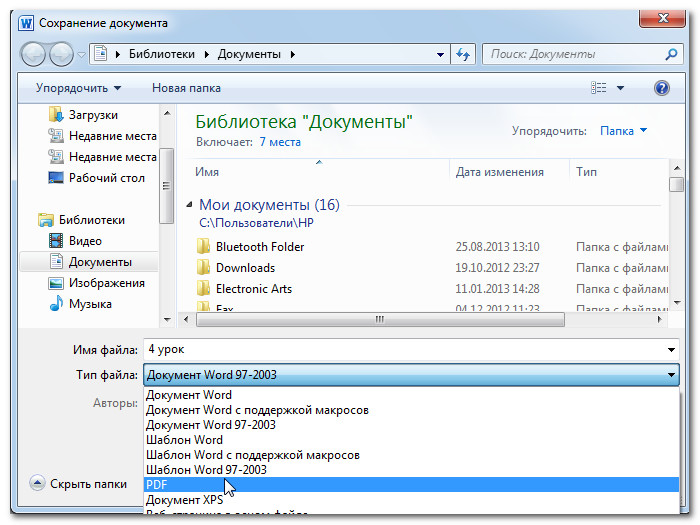Click the Word icon in the title bar
This screenshot has width=700, height=525.
click(26, 23)
